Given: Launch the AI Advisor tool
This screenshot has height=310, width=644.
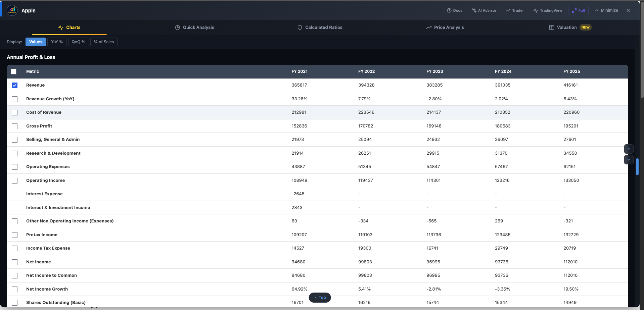Looking at the screenshot, I should (x=484, y=10).
